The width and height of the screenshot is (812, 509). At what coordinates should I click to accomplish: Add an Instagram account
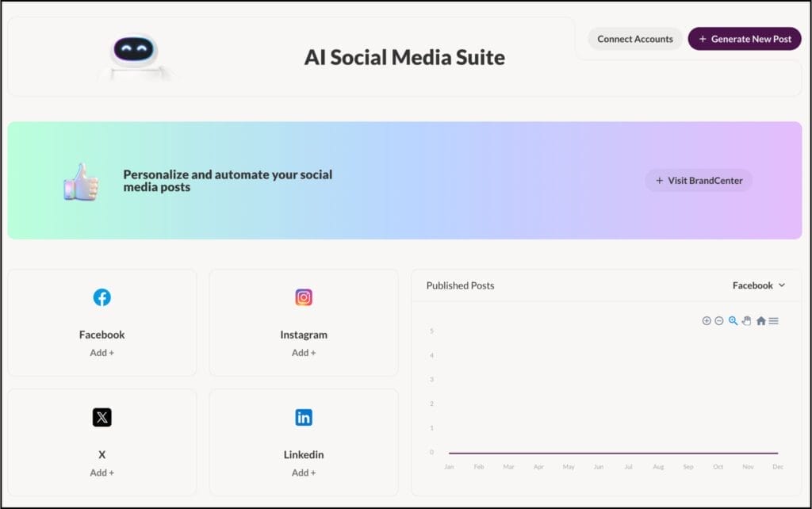click(304, 353)
